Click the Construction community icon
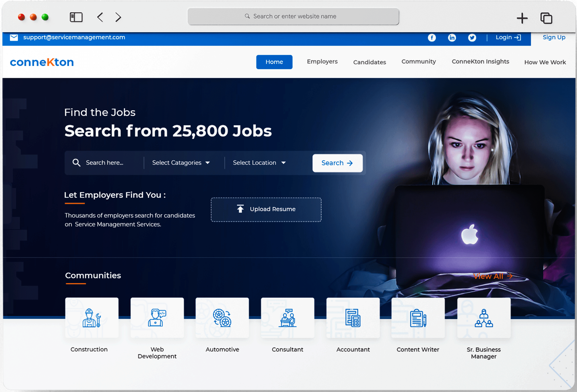The width and height of the screenshot is (577, 392). [92, 318]
